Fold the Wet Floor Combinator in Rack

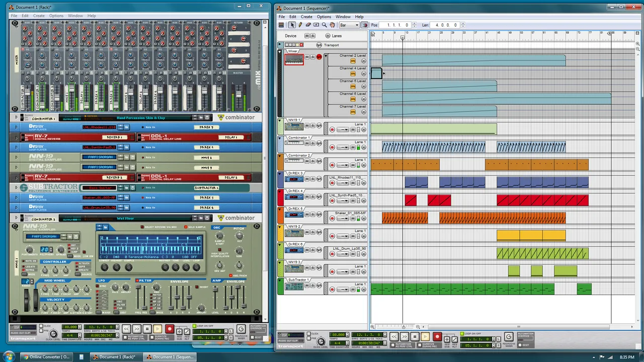point(16,218)
